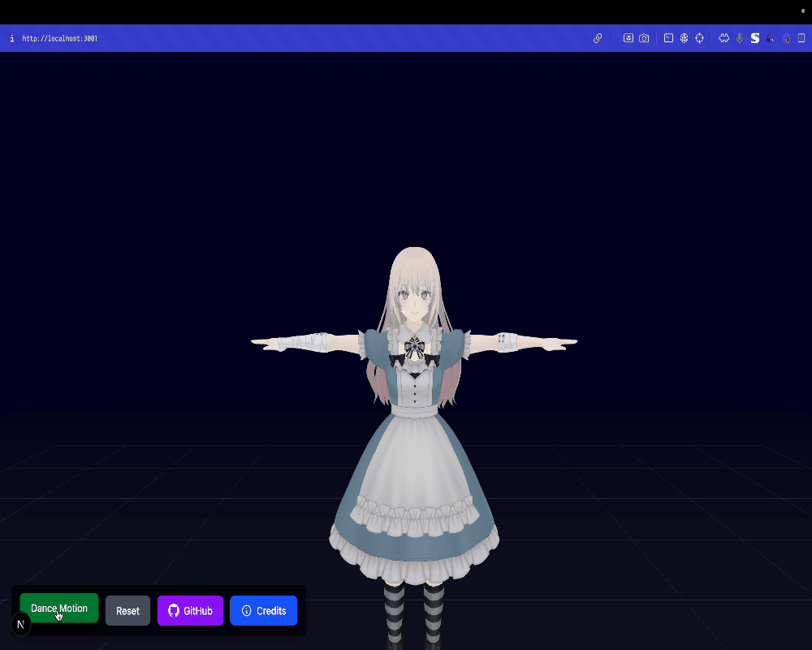Click the GitHub logo on the purple button
This screenshot has width=812, height=650.
pyautogui.click(x=173, y=610)
